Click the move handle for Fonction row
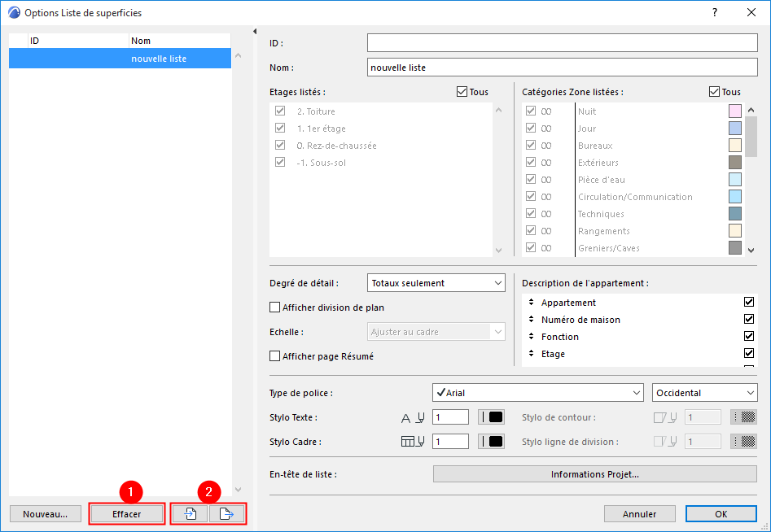 [x=531, y=337]
